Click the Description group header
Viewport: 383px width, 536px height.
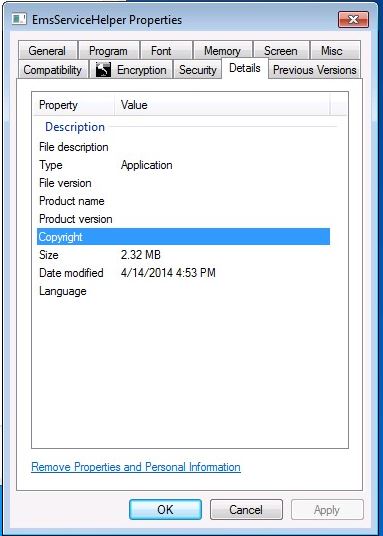[x=75, y=127]
